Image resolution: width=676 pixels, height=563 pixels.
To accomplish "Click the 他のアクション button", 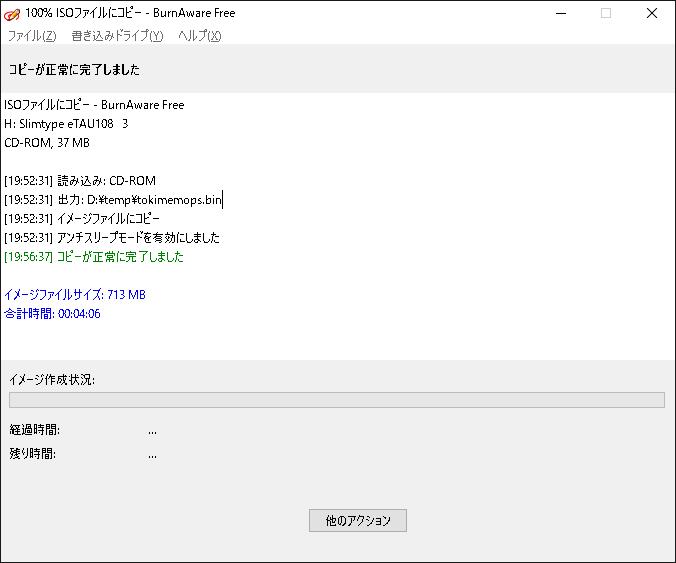I will point(357,520).
